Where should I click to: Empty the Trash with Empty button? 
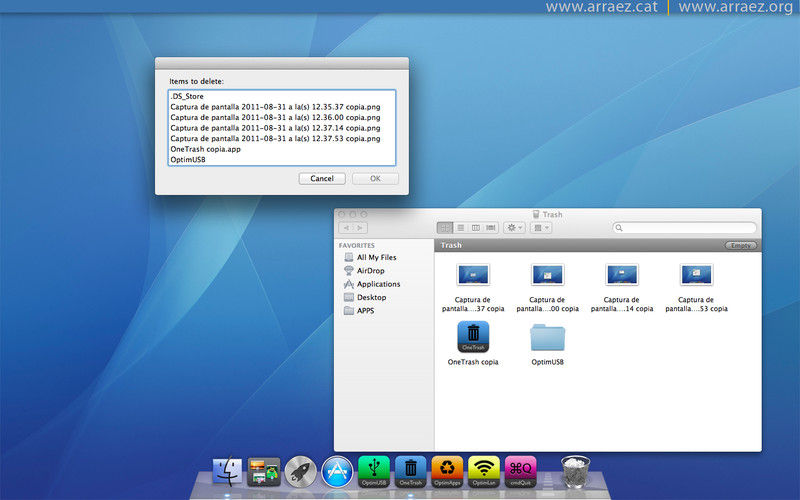point(741,245)
